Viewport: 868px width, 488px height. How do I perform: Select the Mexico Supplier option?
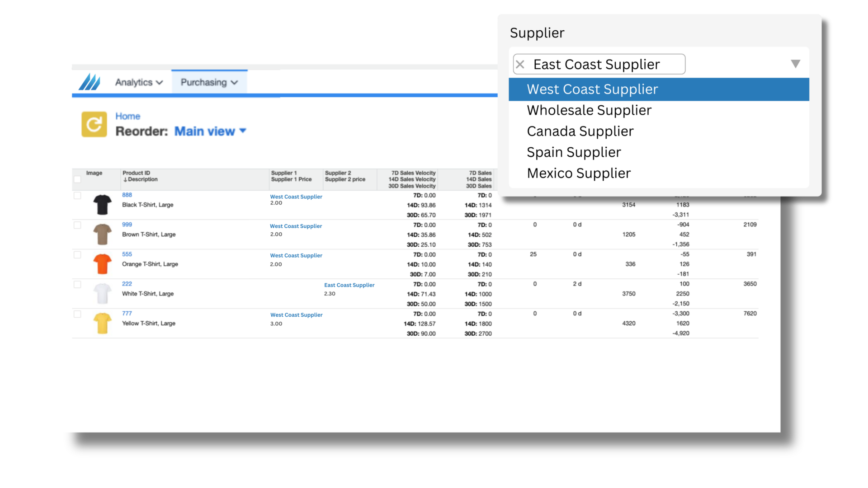(x=579, y=173)
